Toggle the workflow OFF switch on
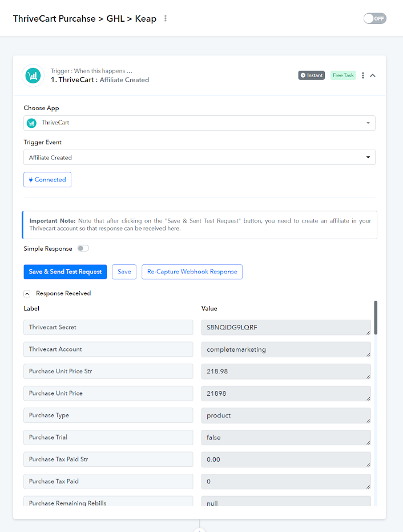 (374, 18)
